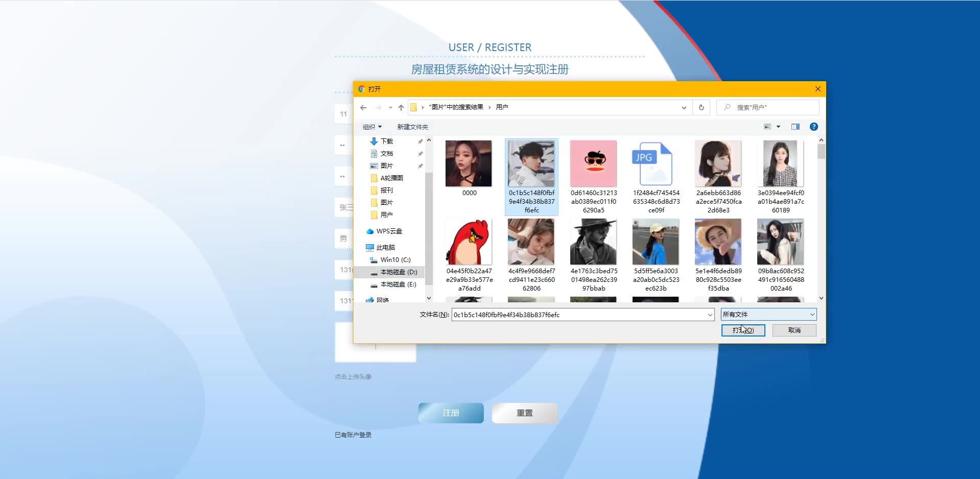Select the image 09b8ac608c952
The height and width of the screenshot is (479, 980).
(x=781, y=255)
